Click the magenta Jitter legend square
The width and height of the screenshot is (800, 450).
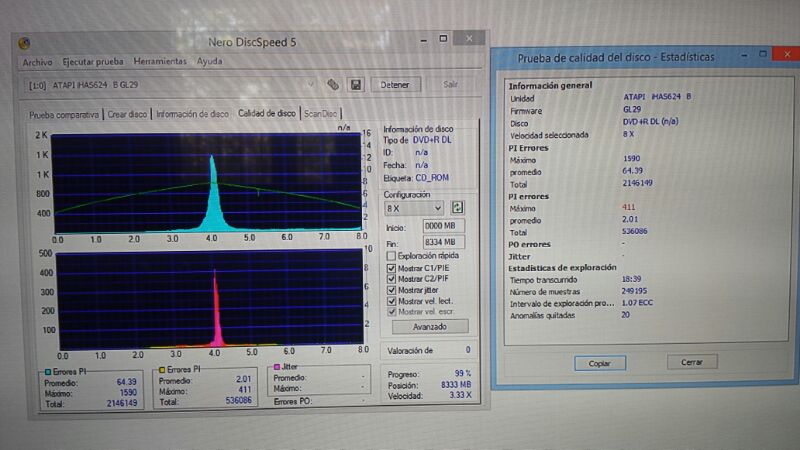point(277,368)
